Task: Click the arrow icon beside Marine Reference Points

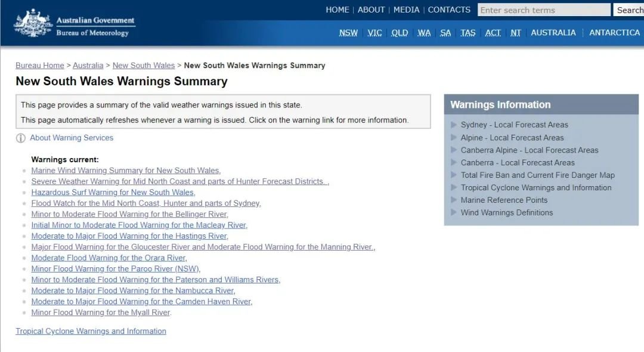Action: (x=454, y=200)
